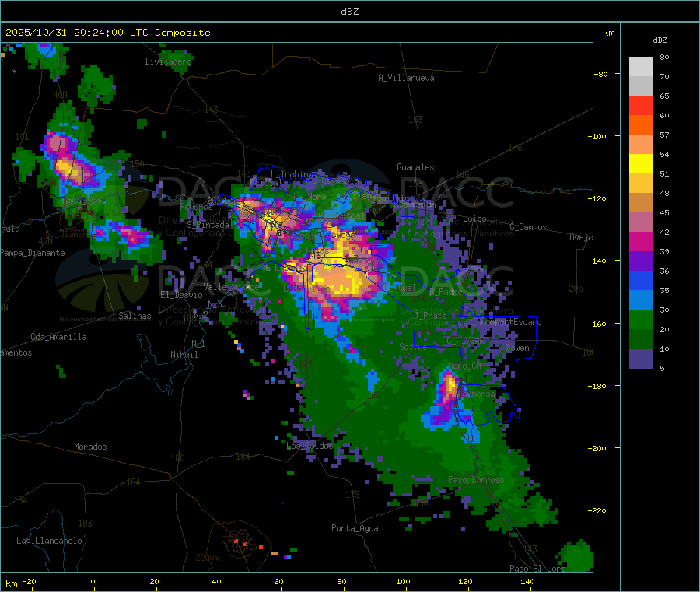
Task: Select the 'Pampa_Diamante' place label
Action: coord(33,253)
